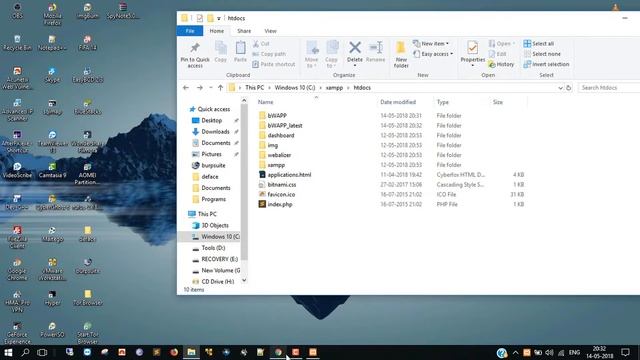Switch to the View ribbon tab
This screenshot has height=360, width=640.
270,31
